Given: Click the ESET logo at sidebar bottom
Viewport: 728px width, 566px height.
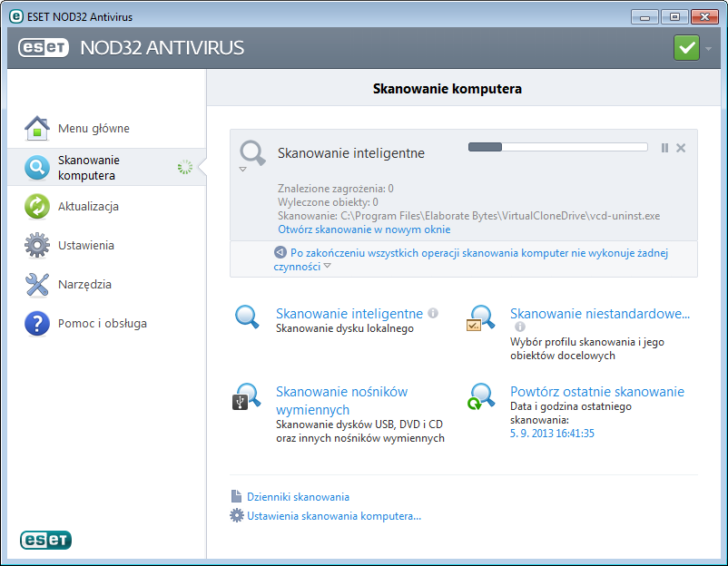Looking at the screenshot, I should 45,540.
